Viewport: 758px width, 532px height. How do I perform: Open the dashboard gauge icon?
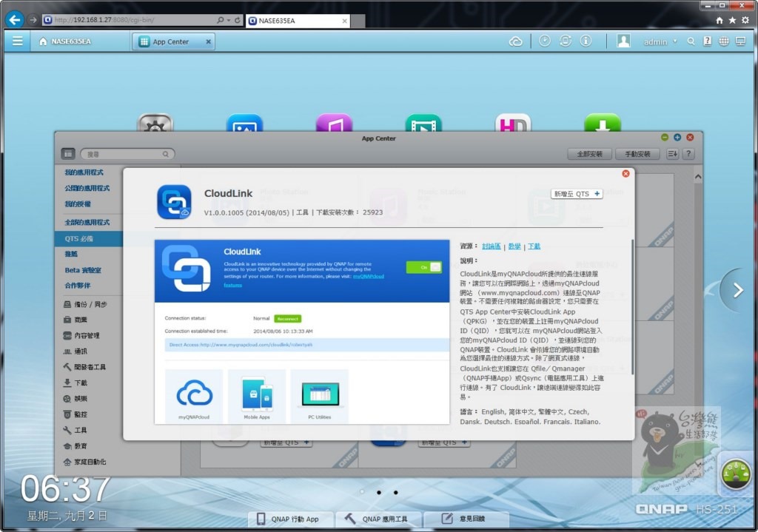[735, 474]
